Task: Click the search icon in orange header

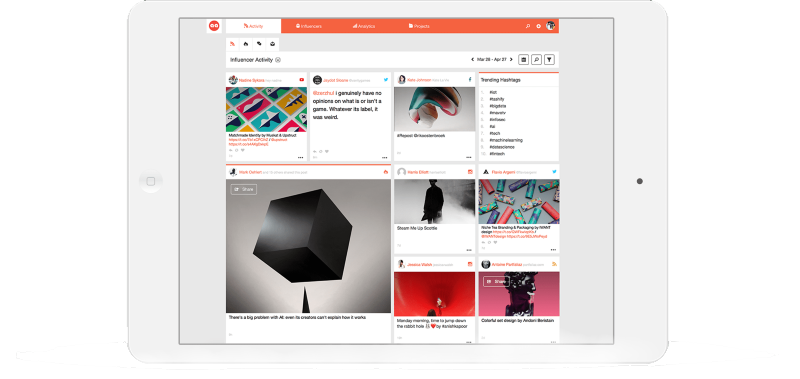Action: tap(528, 26)
